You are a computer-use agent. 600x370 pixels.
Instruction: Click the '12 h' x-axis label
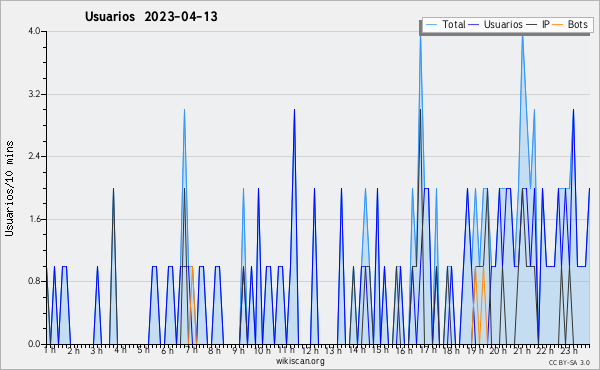310,350
